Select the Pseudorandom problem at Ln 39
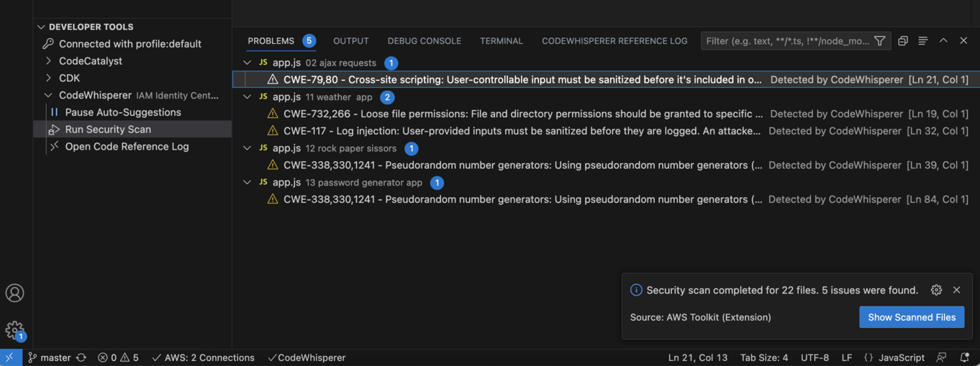Screen dimensions: 980x366 pyautogui.click(x=606, y=165)
